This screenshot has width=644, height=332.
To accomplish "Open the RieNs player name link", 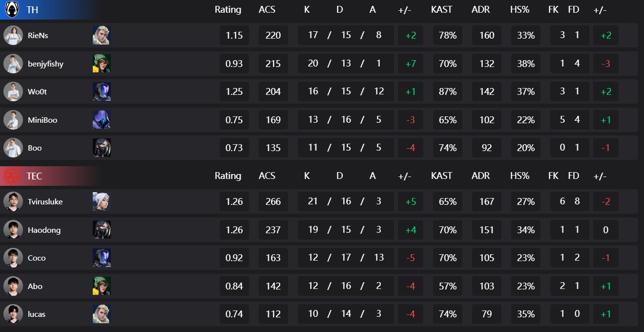I will pyautogui.click(x=38, y=36).
